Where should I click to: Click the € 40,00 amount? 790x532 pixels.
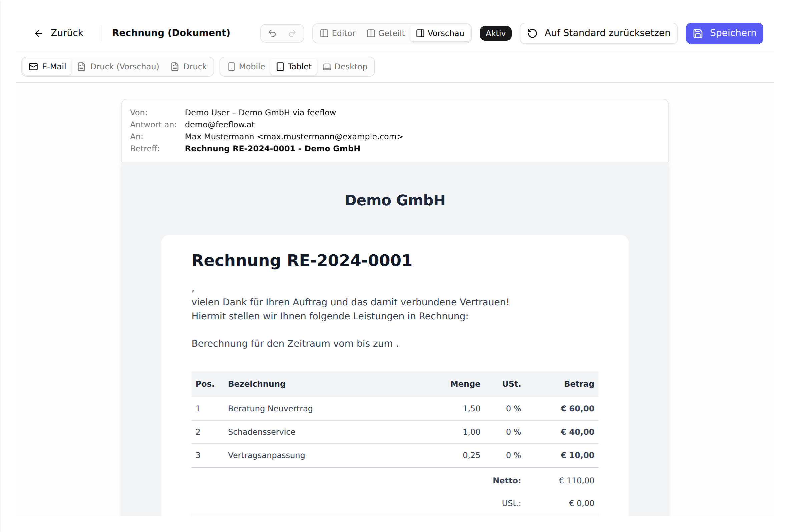click(577, 432)
